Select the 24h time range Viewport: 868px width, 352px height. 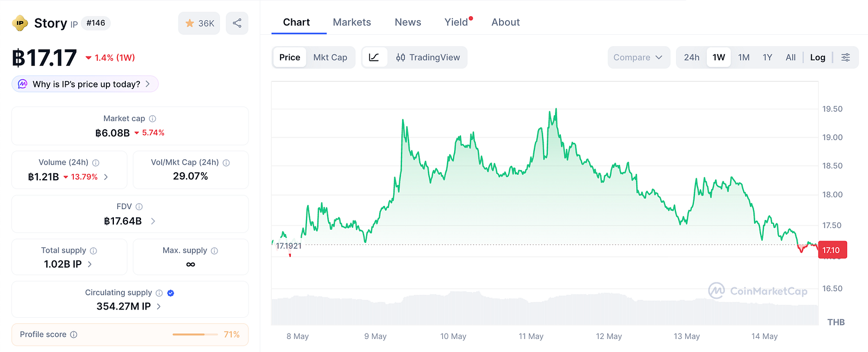pos(692,58)
